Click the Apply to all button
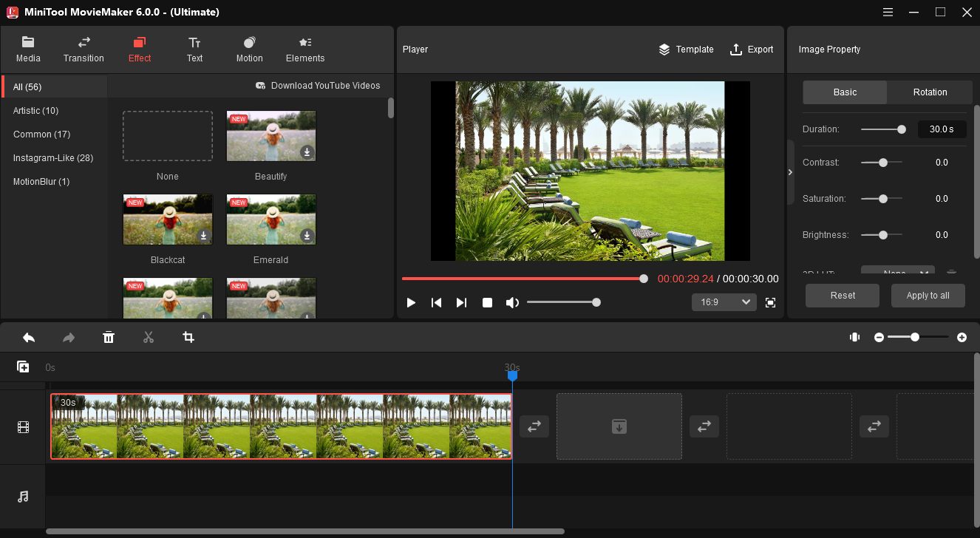Image resolution: width=980 pixels, height=538 pixels. (928, 296)
